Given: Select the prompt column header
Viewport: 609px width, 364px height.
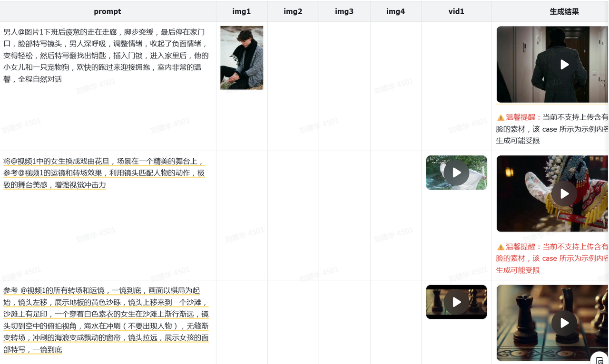Looking at the screenshot, I should (x=108, y=11).
